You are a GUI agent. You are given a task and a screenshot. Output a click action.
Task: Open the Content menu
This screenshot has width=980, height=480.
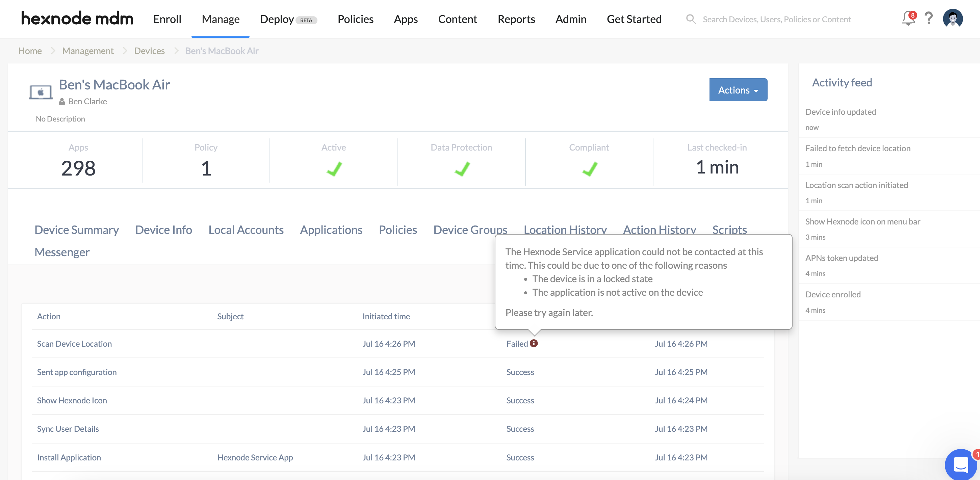click(458, 19)
